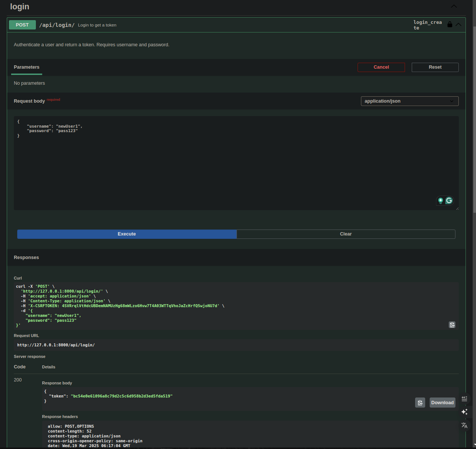
Task: Click the AI sparkle sidebar icon
Action: pos(464,412)
